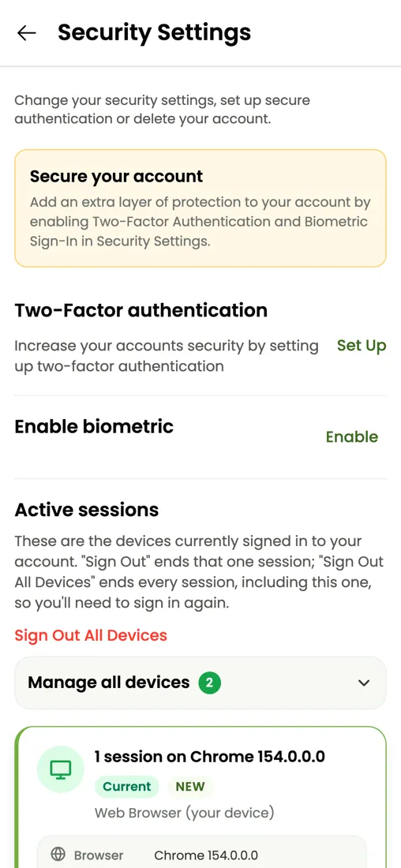Click the green 2 devices count badge
The width and height of the screenshot is (401, 868).
pyautogui.click(x=210, y=683)
